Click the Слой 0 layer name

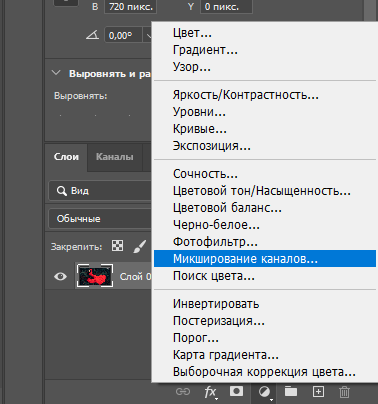pyautogui.click(x=135, y=276)
